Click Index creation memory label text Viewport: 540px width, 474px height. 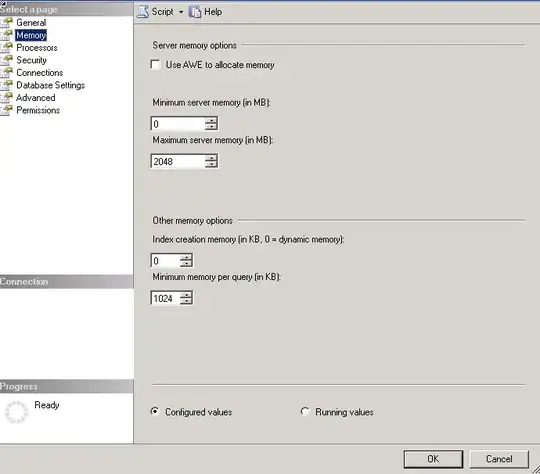point(248,239)
